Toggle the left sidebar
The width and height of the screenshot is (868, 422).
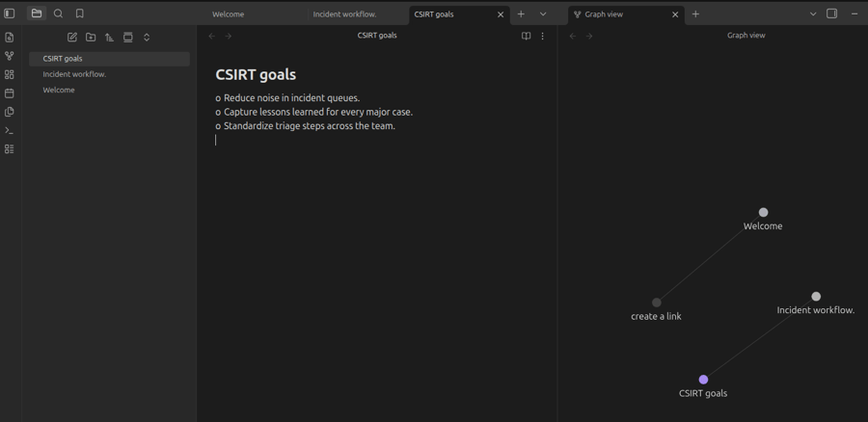click(10, 13)
